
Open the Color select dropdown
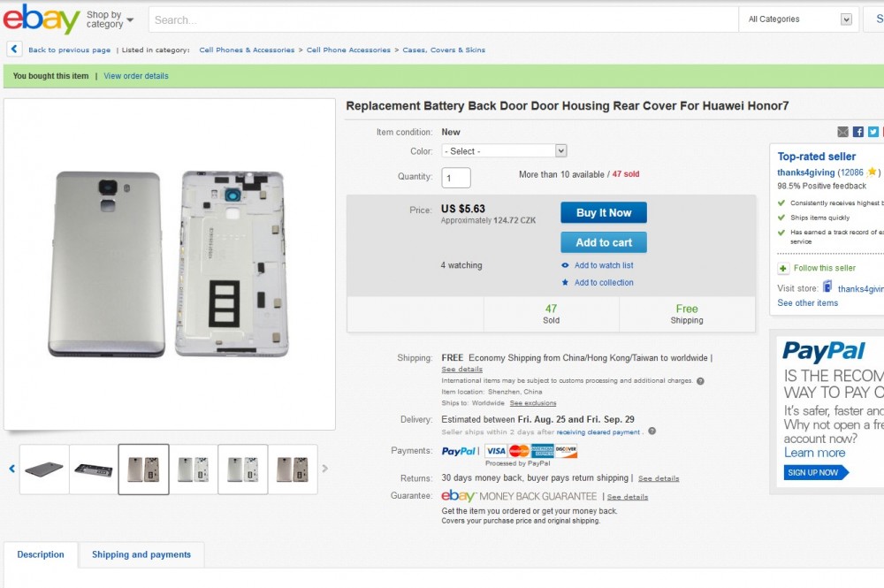pos(504,151)
